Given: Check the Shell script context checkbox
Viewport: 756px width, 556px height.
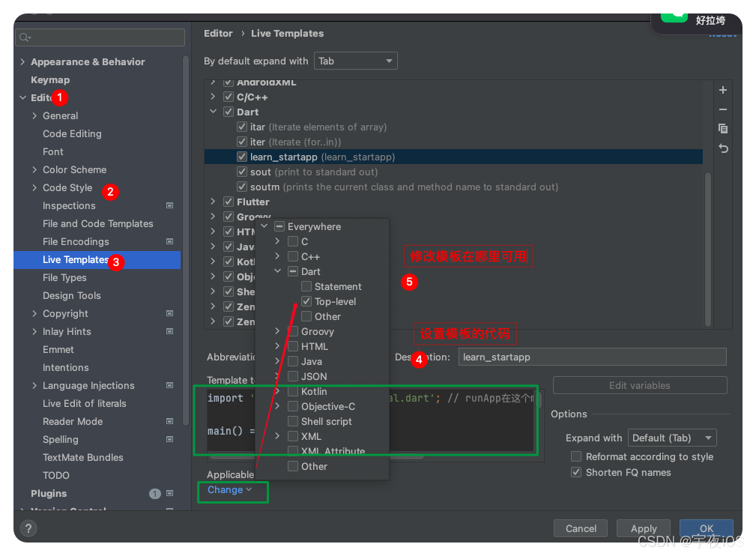Looking at the screenshot, I should tap(293, 421).
